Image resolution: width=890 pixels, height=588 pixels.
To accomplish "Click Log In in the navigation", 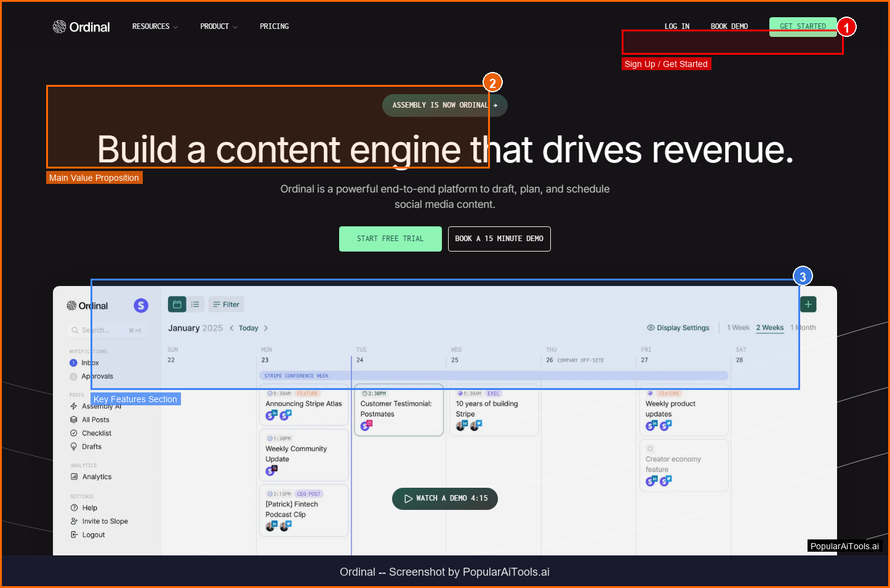I will pyautogui.click(x=676, y=26).
